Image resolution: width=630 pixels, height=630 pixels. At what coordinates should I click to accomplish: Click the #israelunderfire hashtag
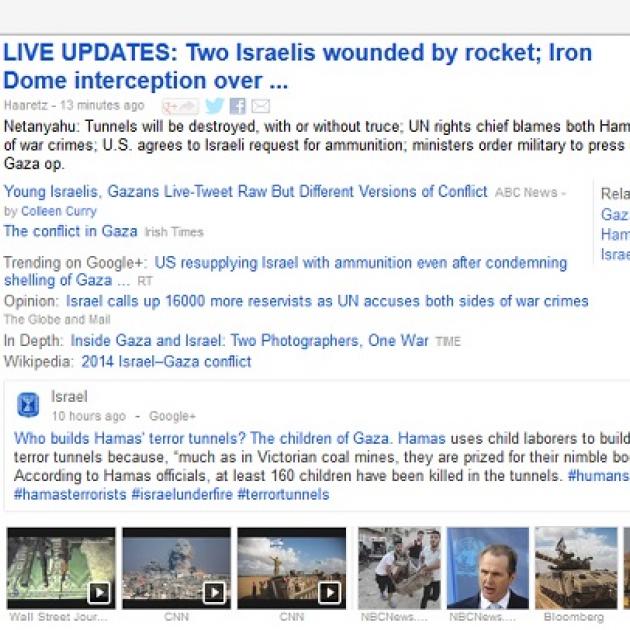click(x=182, y=494)
